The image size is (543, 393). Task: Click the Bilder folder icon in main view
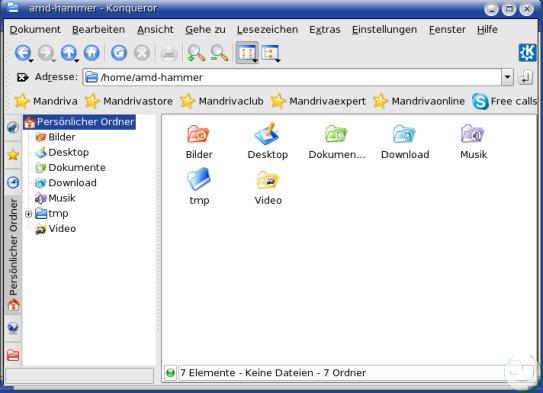[x=198, y=134]
